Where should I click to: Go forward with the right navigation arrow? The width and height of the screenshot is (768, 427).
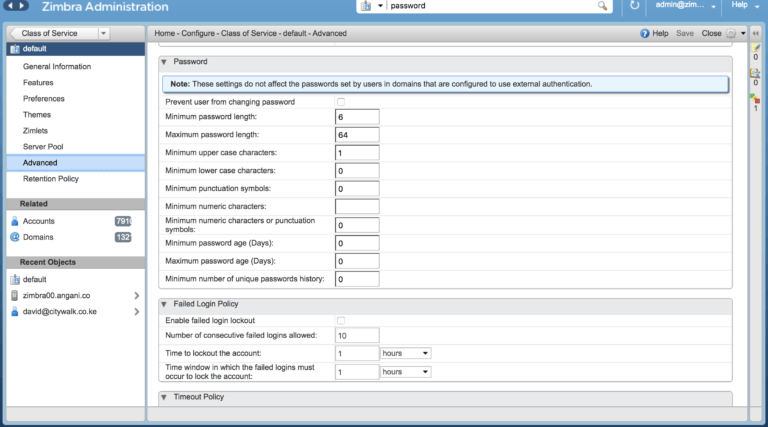point(22,5)
